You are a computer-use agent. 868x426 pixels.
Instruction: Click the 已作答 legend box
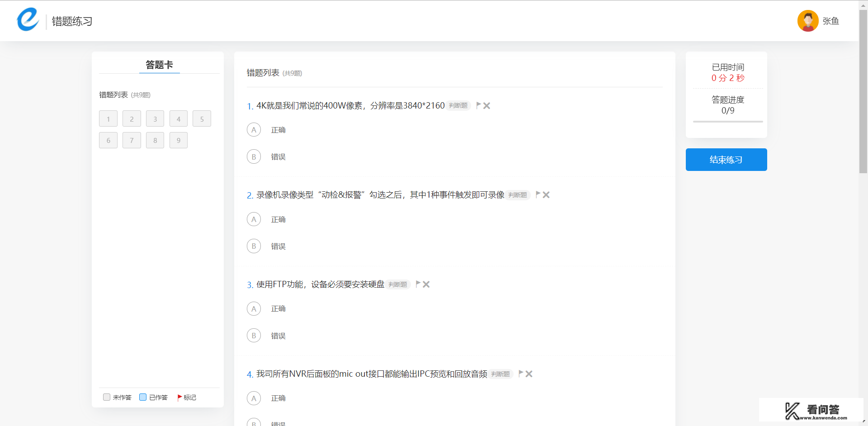click(x=143, y=397)
